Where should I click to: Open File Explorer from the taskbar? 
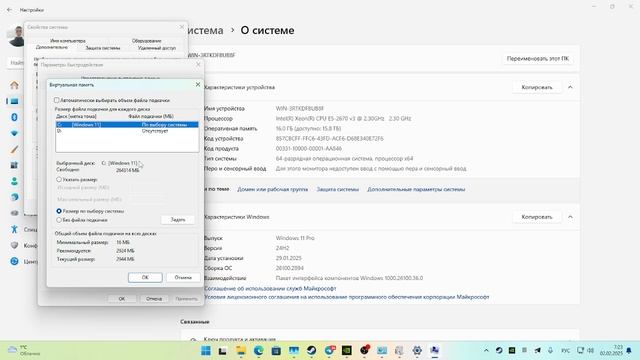point(241,350)
